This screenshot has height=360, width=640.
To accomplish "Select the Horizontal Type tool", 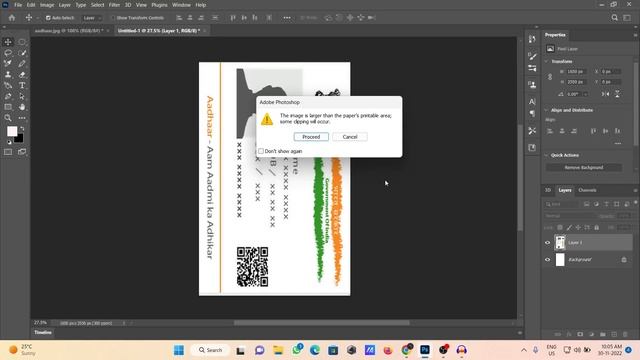I will [22, 85].
